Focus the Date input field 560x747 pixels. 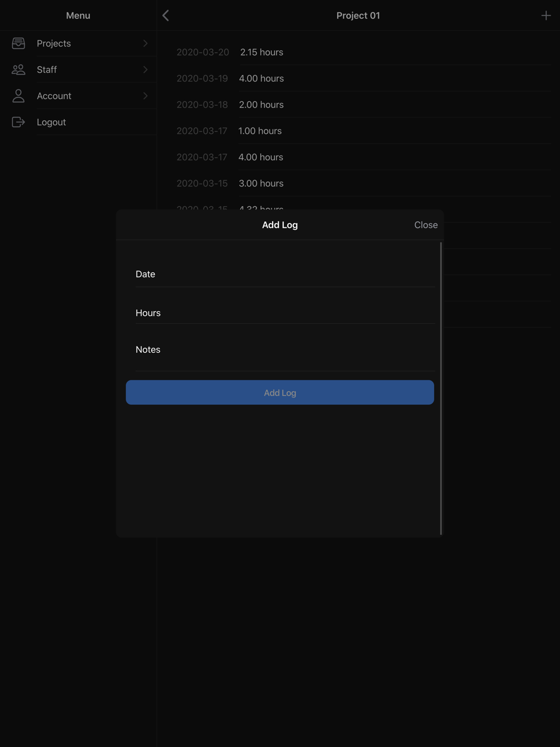(285, 274)
